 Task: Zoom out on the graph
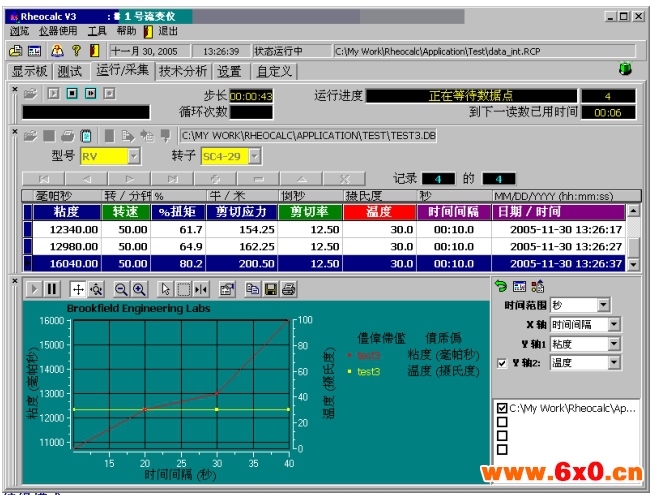pos(121,289)
